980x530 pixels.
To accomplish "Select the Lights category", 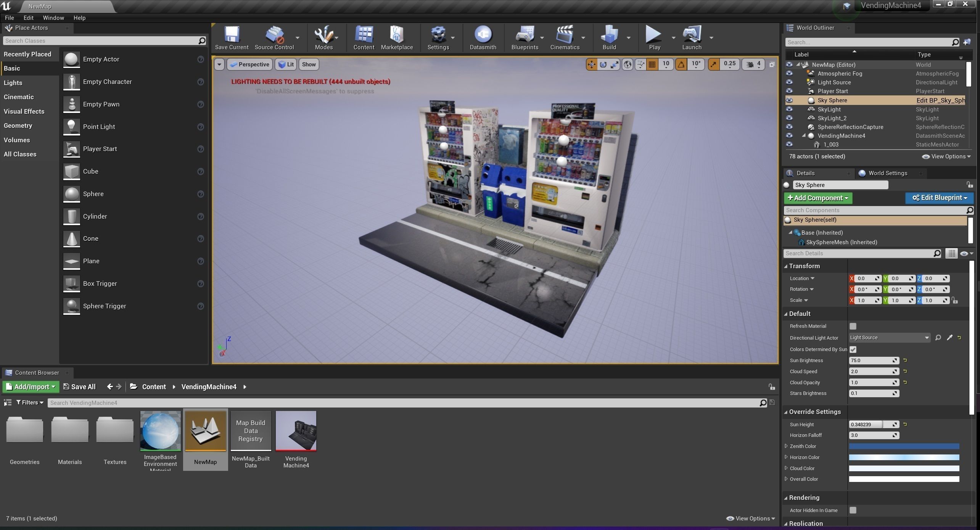I will pyautogui.click(x=13, y=83).
